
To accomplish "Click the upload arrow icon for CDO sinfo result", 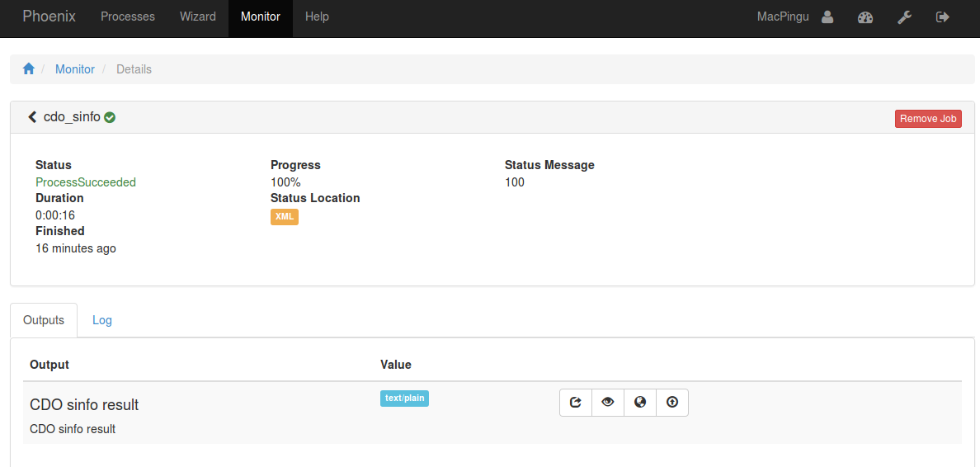I will click(x=671, y=403).
